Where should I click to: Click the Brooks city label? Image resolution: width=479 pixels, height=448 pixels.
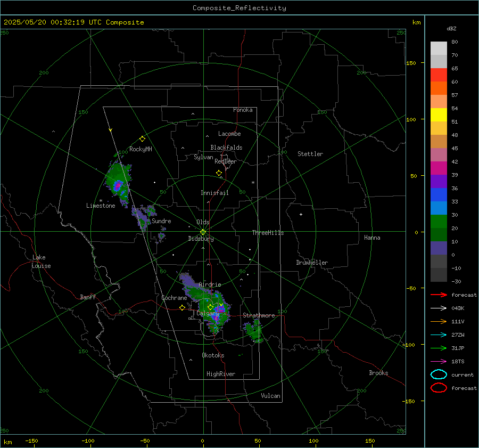coord(378,373)
